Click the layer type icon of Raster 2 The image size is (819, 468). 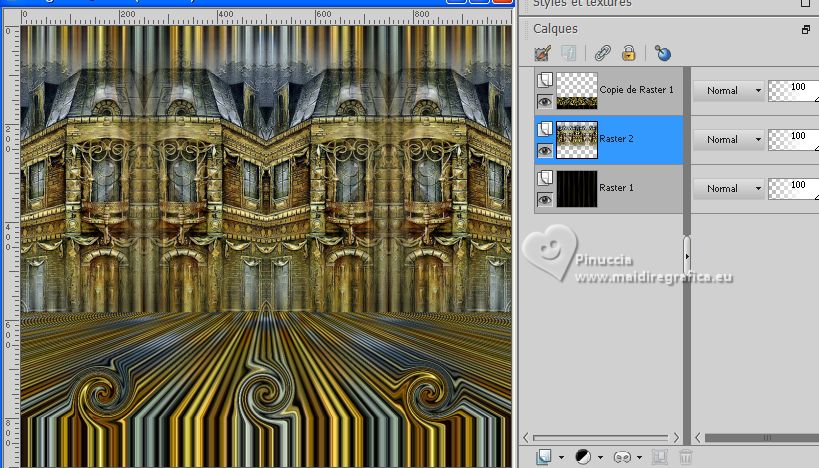545,129
